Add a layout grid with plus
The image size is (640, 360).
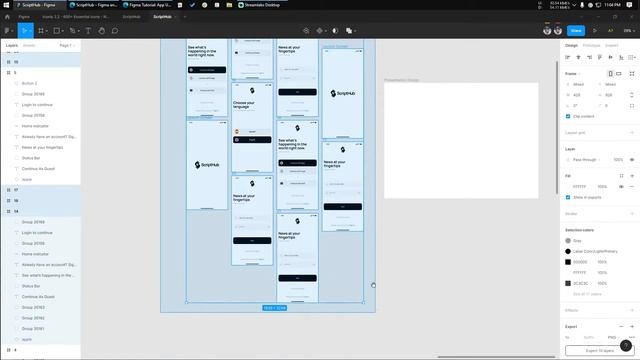point(632,133)
